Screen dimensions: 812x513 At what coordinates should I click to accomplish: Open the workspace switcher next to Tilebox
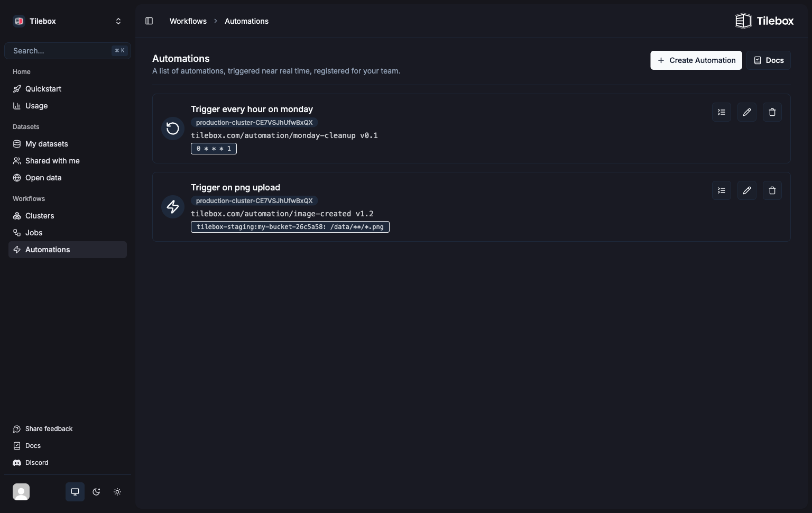[118, 21]
